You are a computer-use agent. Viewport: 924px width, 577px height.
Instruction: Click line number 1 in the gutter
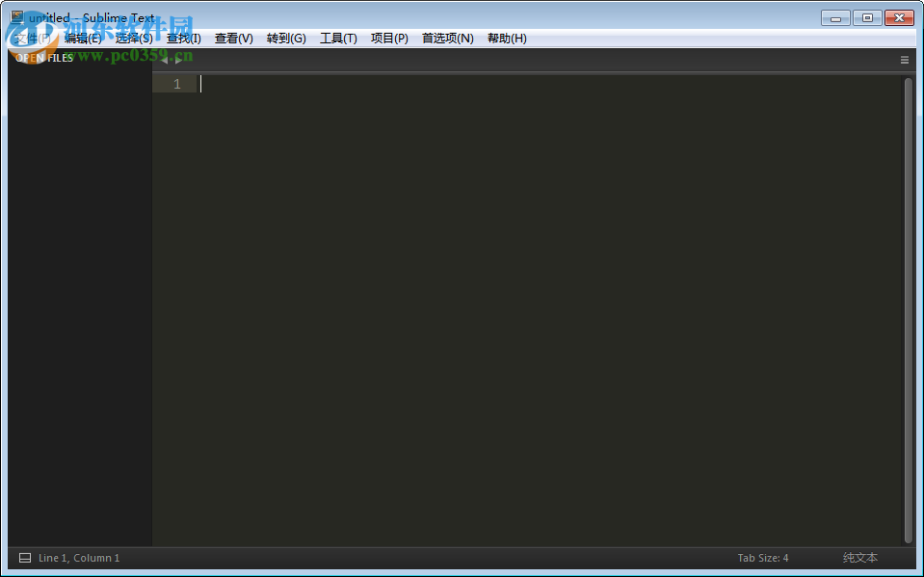click(x=176, y=84)
